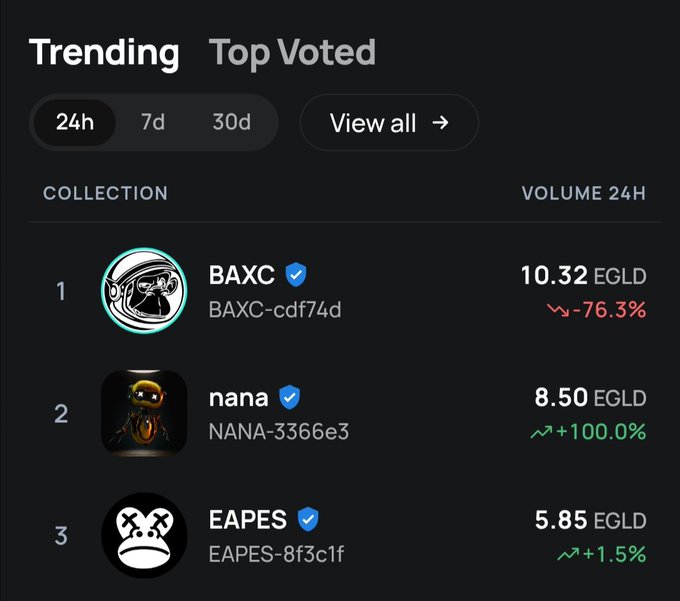Click the red downtrend arrow beside -76.3%
Image resolution: width=680 pixels, height=601 pixels.
558,310
